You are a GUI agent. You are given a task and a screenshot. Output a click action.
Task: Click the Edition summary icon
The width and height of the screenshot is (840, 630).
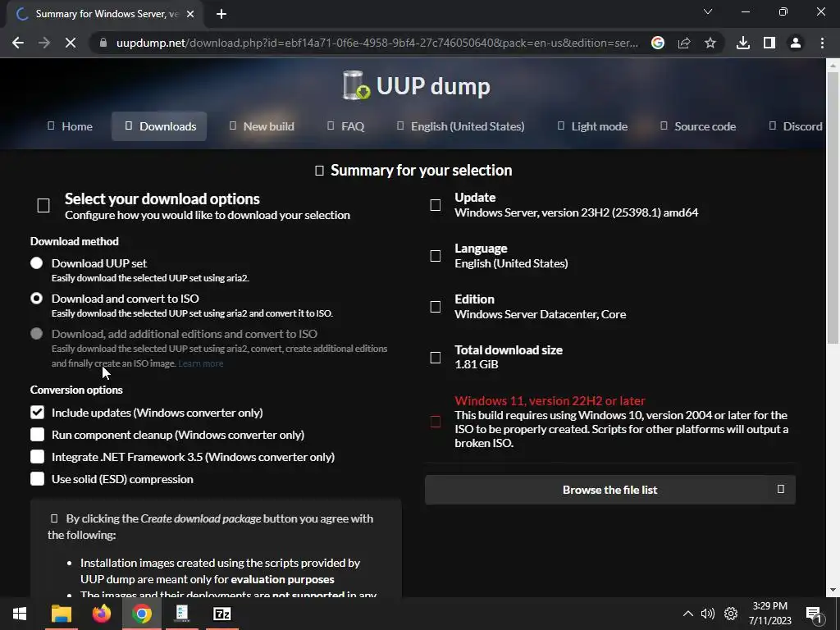[x=436, y=307]
